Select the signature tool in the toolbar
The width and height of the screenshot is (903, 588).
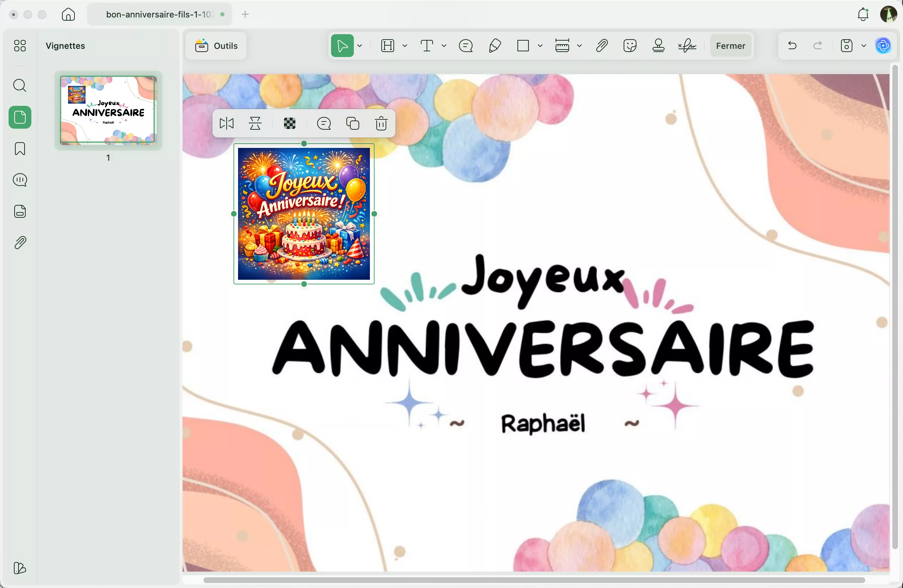687,46
